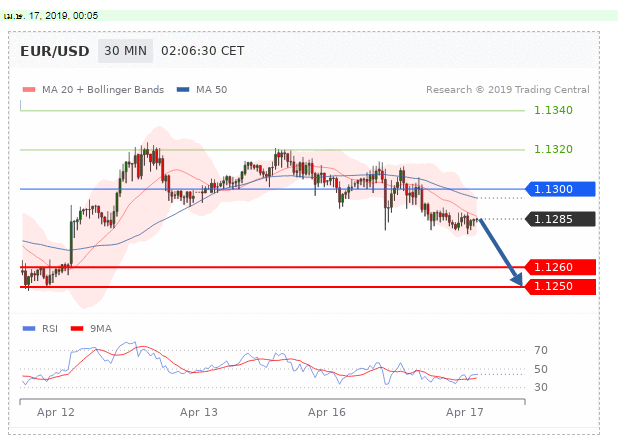Click the Apr 13 date axis label
Image resolution: width=618 pixels, height=448 pixels.
tap(199, 413)
